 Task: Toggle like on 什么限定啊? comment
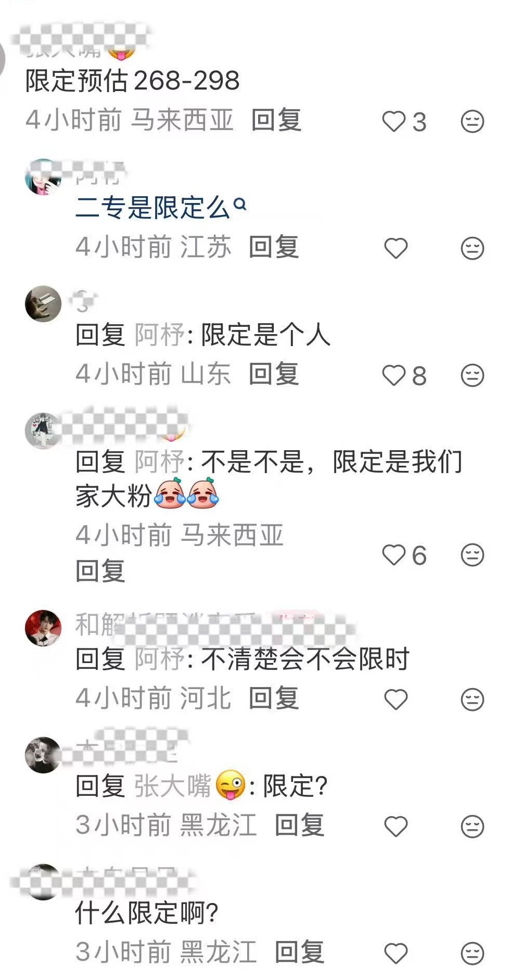tap(396, 953)
